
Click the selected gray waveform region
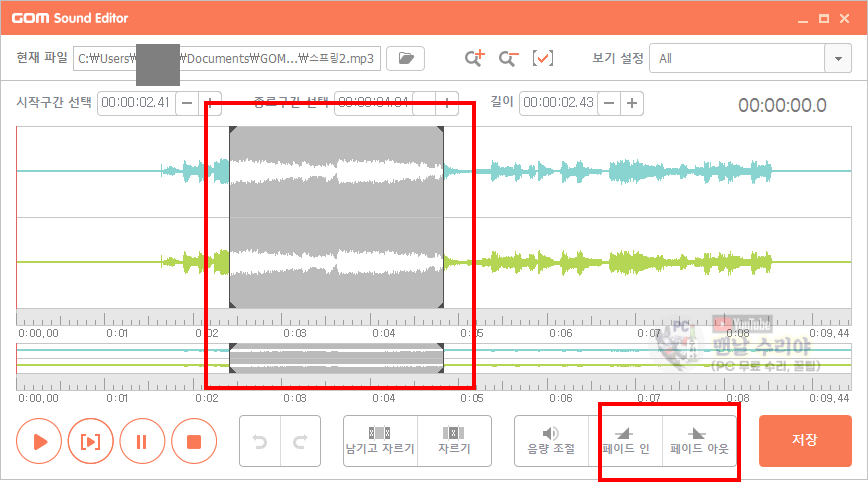coord(337,217)
